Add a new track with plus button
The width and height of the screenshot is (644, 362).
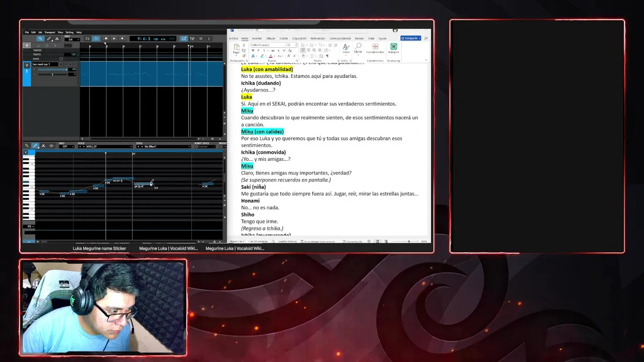tap(27, 45)
